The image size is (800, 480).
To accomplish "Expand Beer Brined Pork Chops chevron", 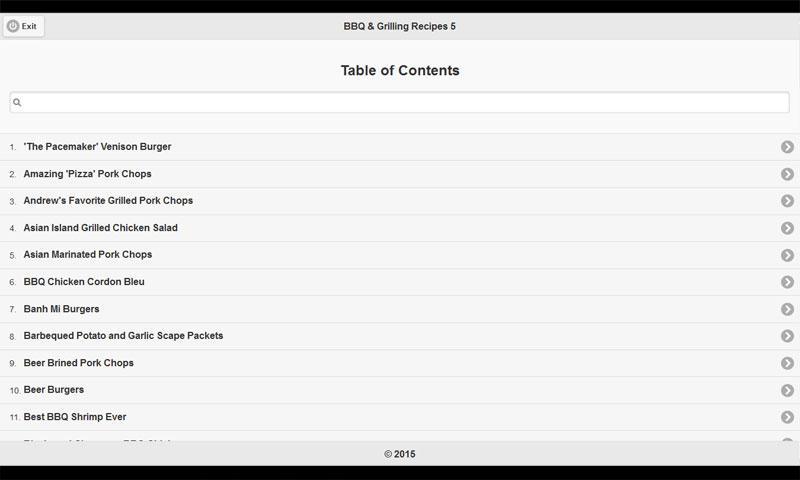I will 787,363.
